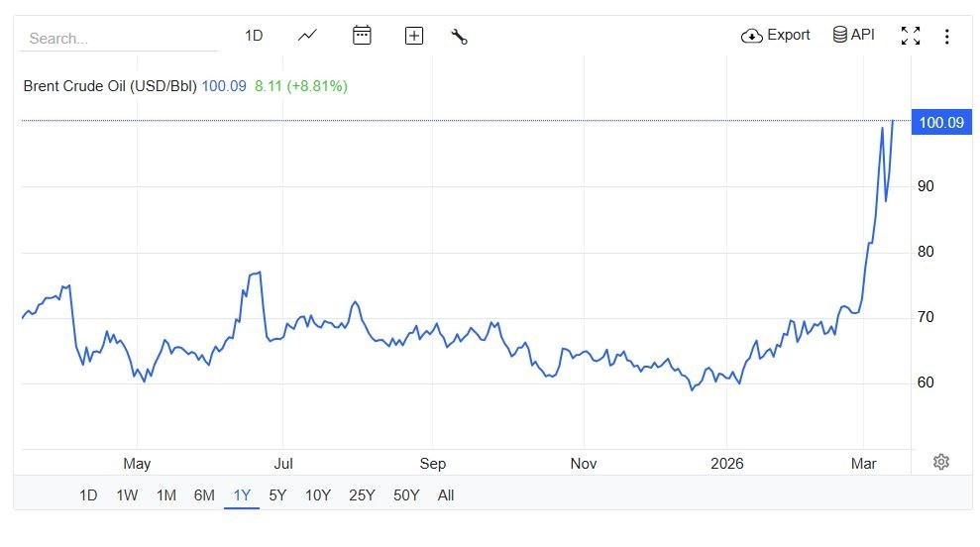Click in the Search input field
This screenshot has height=547, width=980.
(119, 39)
